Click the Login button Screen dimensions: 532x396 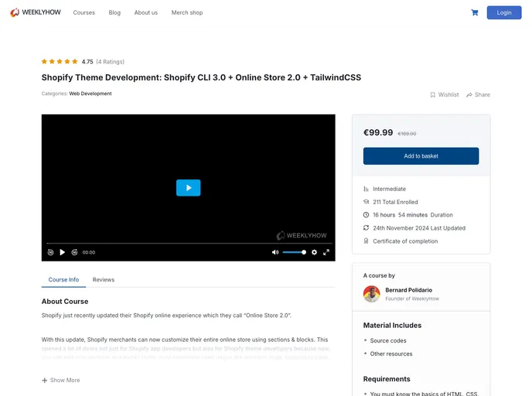503,12
